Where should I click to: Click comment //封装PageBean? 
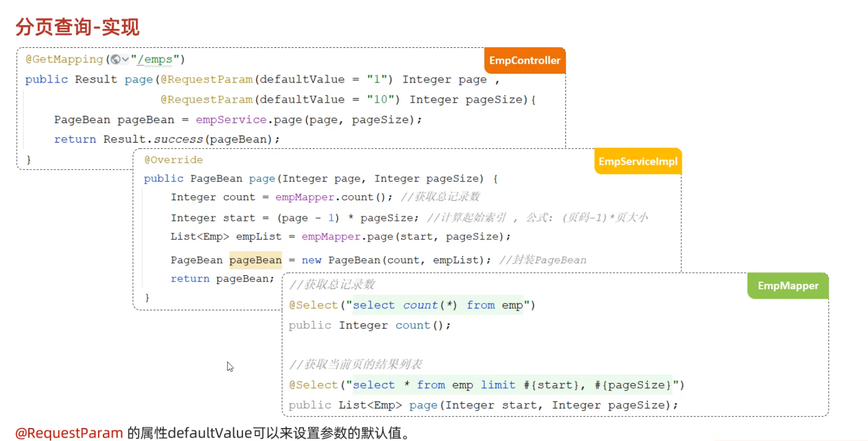[x=543, y=260]
